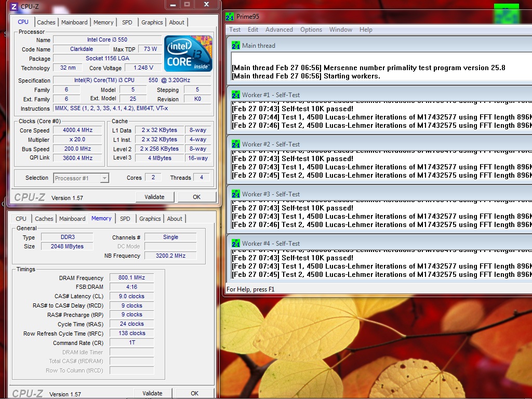Screen dimensions: 532x399
Task: Click the Worker #4 Self-Test window icon
Action: [236, 243]
